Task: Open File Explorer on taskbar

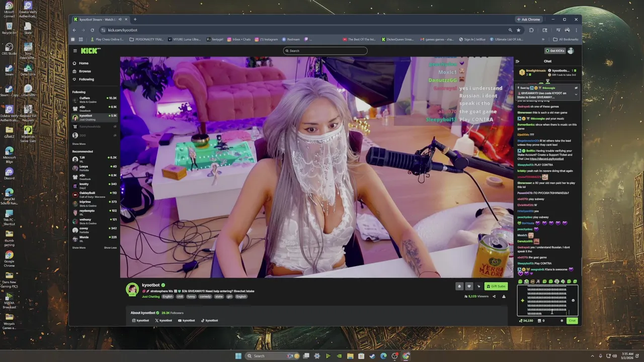Action: [x=350, y=356]
